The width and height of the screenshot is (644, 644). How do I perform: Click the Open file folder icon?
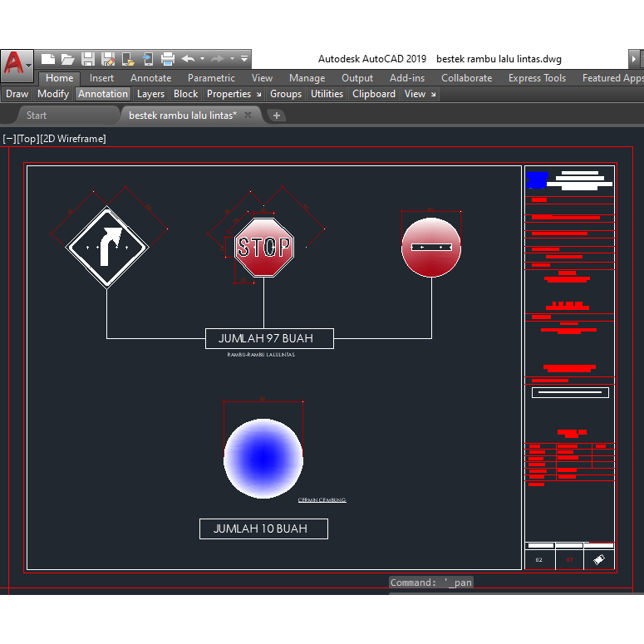point(67,59)
